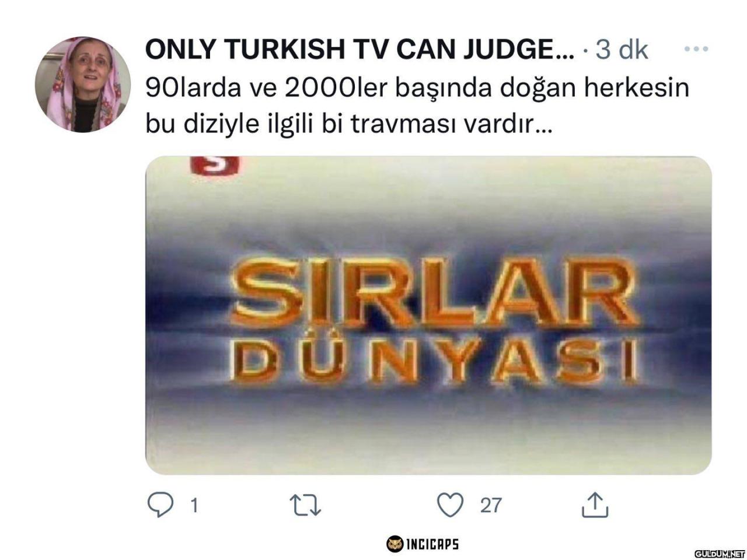Viewport: 747px width, 560px height.
Task: Click the red S channel logo in image
Action: 215,166
